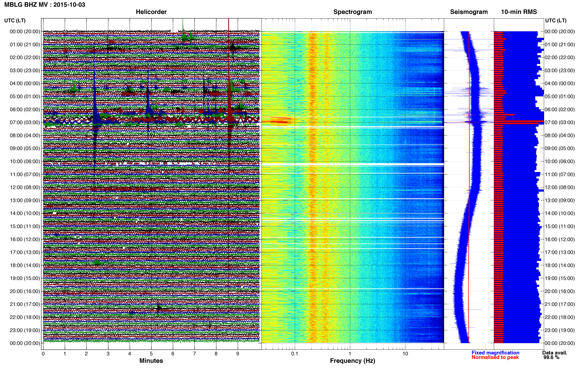Screen dimensions: 588x368
Task: Click 14:00 (10:00) on the RMS-side time axis
Action: tap(560, 213)
